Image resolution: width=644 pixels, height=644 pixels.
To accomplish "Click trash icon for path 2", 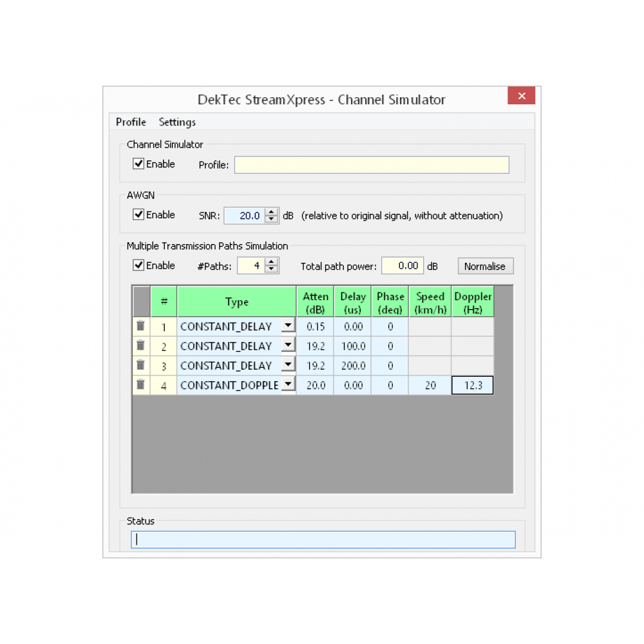I will click(140, 346).
